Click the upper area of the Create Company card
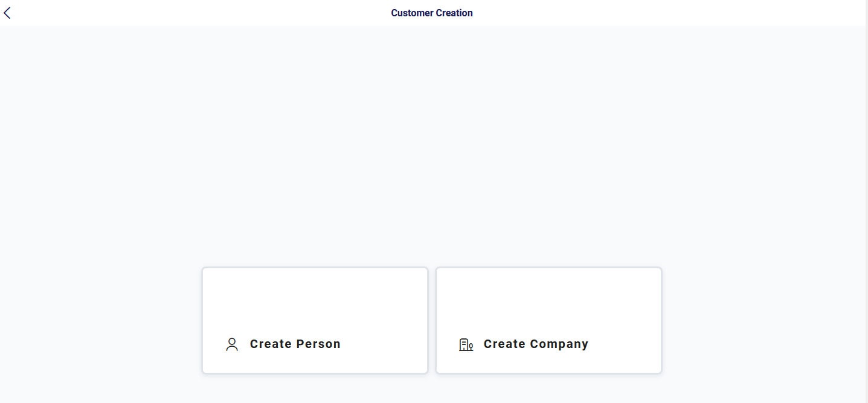Image resolution: width=868 pixels, height=403 pixels. click(548, 290)
